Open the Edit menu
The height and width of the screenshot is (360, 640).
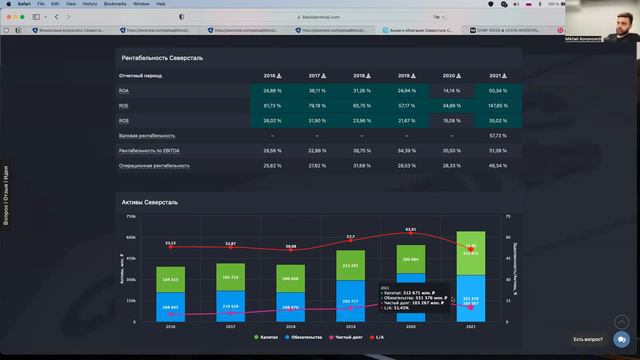pos(55,4)
